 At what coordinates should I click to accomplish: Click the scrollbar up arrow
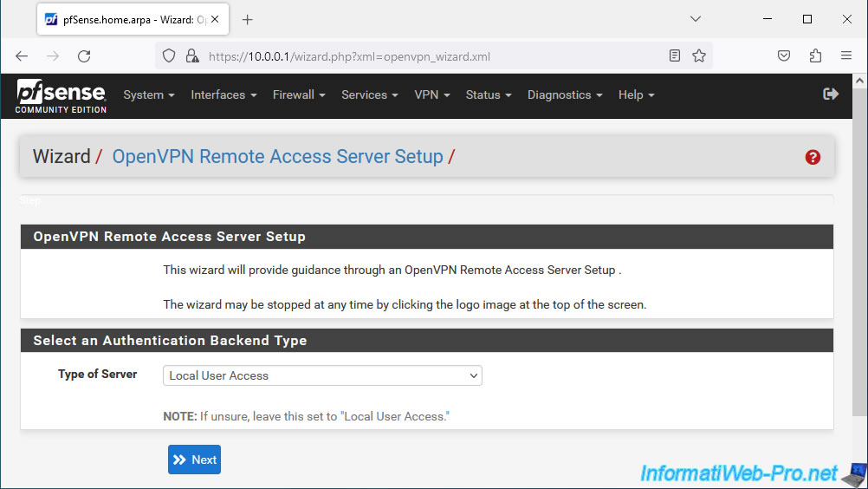pyautogui.click(x=859, y=81)
